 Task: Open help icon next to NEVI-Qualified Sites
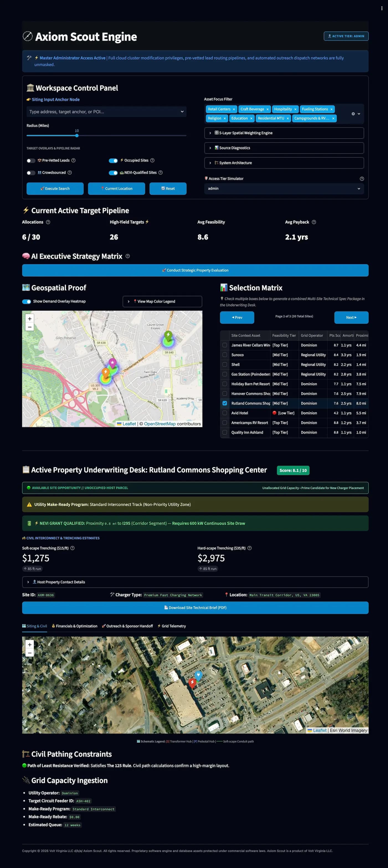pyautogui.click(x=160, y=172)
